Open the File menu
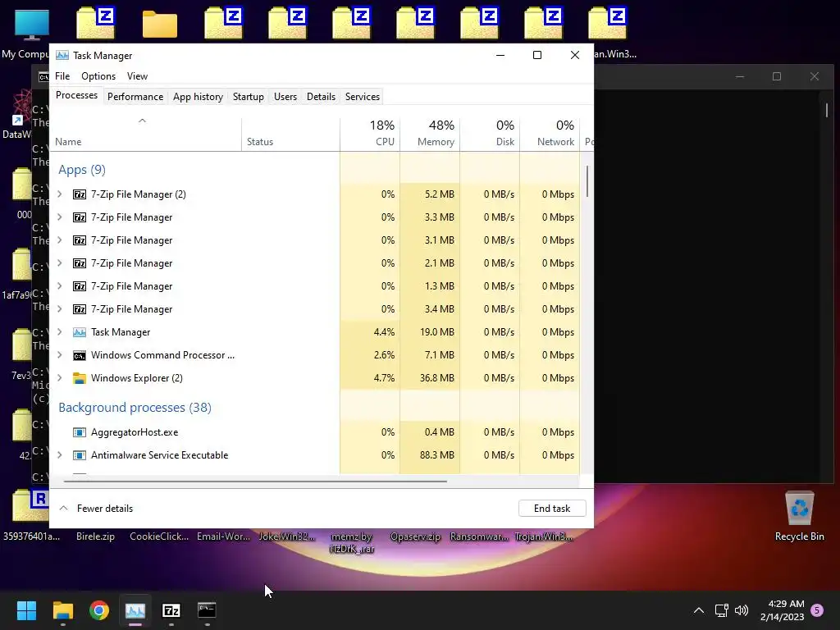The width and height of the screenshot is (840, 630). tap(62, 76)
